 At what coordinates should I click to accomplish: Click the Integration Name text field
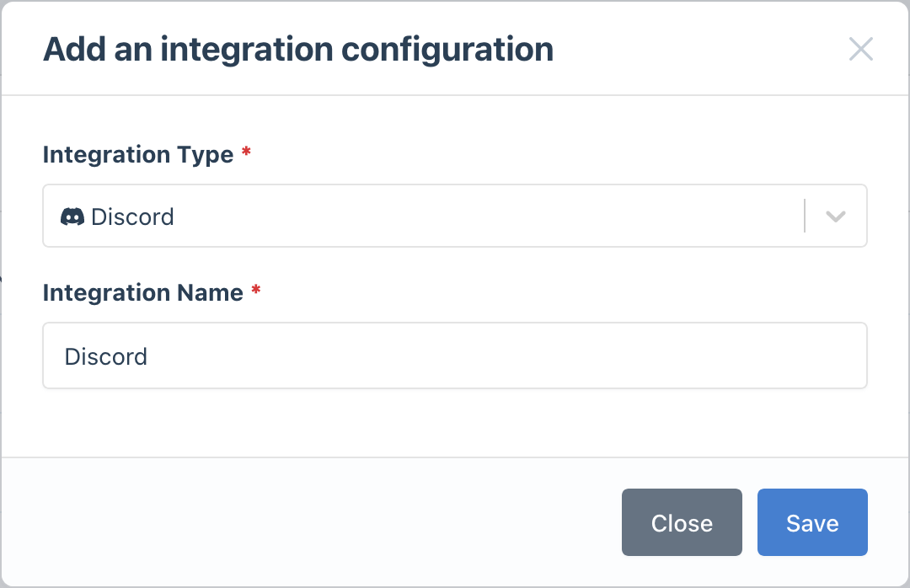(455, 355)
